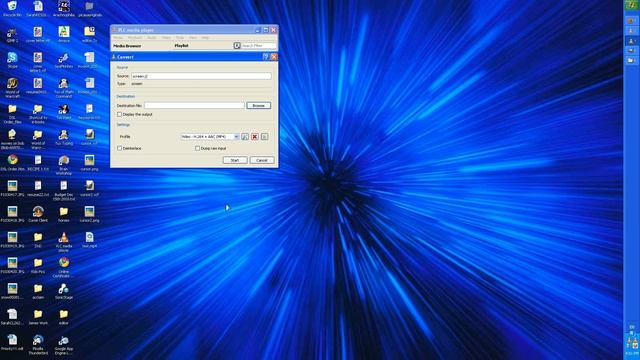Screen dimensions: 640x360
Task: Check the Dump raw input option
Action: (197, 148)
